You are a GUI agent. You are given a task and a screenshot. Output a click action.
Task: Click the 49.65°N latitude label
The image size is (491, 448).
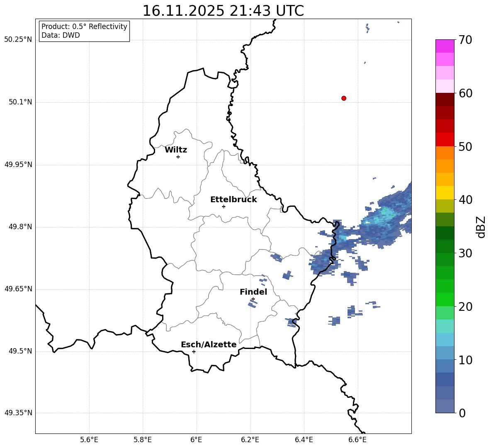[x=18, y=289]
